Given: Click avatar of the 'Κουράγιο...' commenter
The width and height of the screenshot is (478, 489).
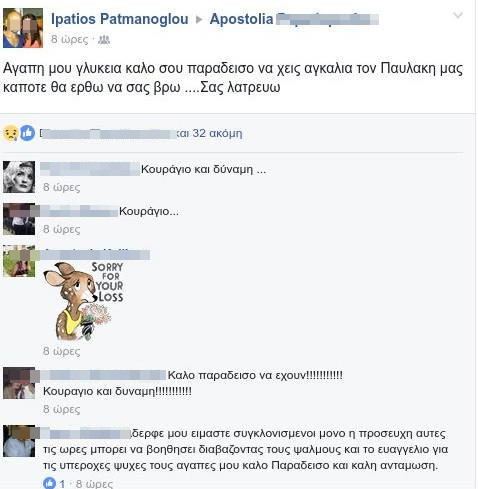Looking at the screenshot, I should pos(19,219).
